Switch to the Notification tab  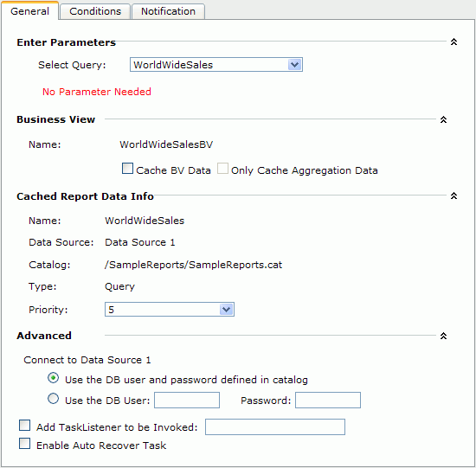point(168,11)
